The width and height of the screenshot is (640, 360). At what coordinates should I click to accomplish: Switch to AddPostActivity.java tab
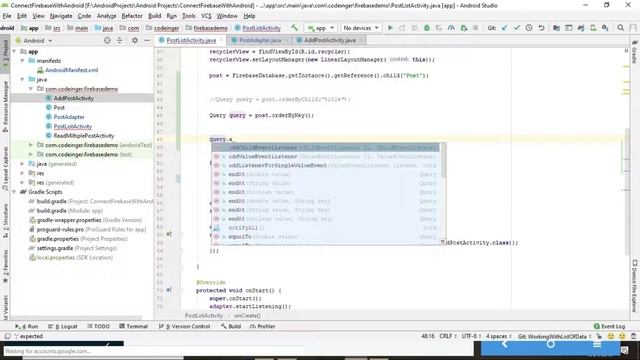coord(329,40)
